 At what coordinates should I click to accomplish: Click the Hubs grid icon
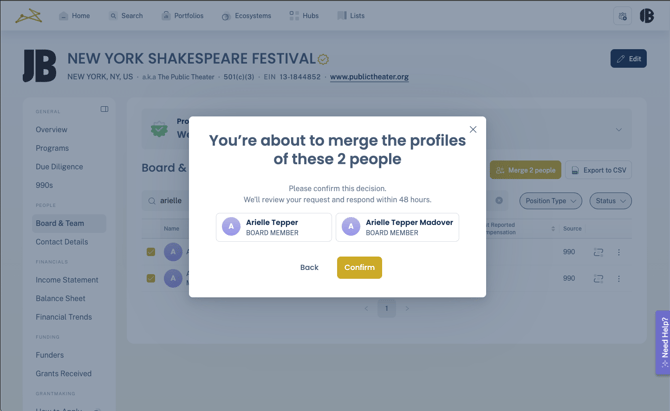pos(294,16)
